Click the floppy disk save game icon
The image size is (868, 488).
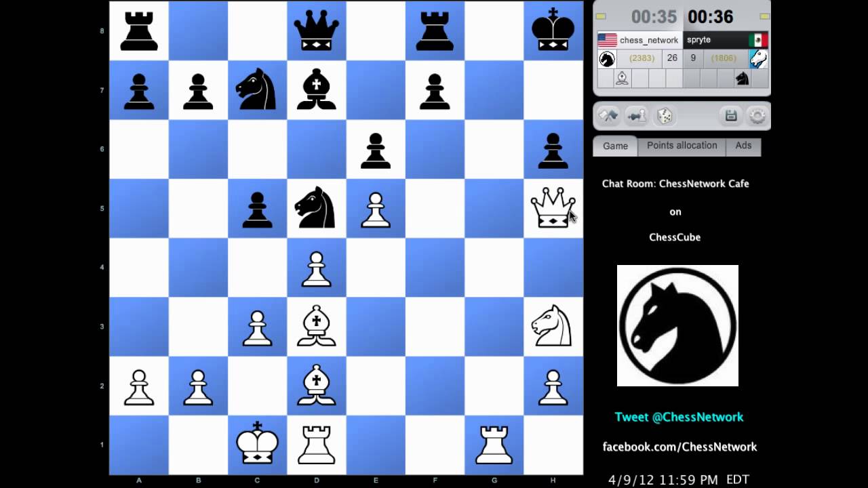[730, 116]
